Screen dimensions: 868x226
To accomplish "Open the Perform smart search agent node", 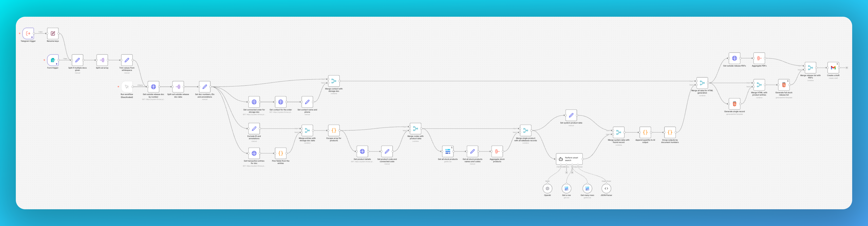I will coord(569,159).
